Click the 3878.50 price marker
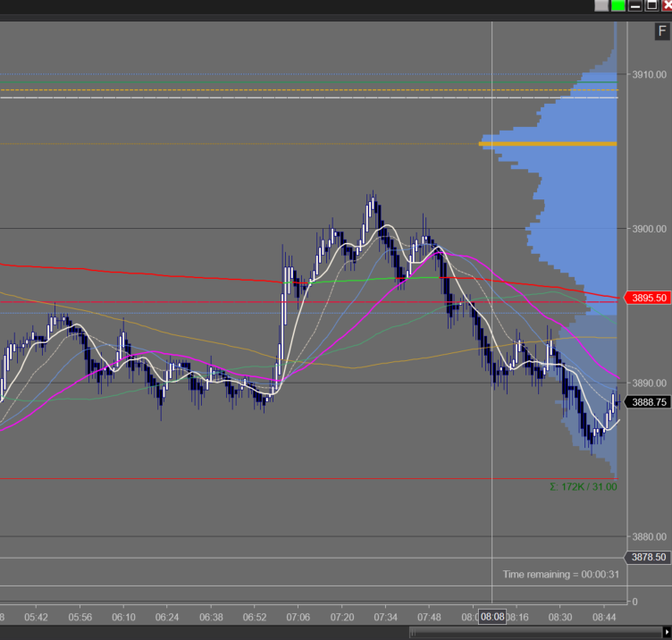672x640 pixels. [x=648, y=557]
